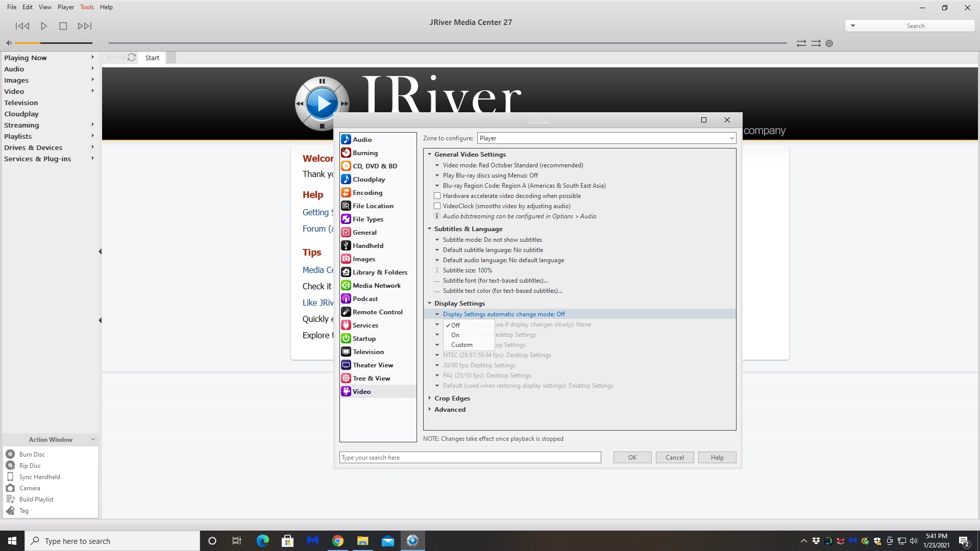Open the Burning options category
The height and width of the screenshot is (551, 980).
point(378,153)
